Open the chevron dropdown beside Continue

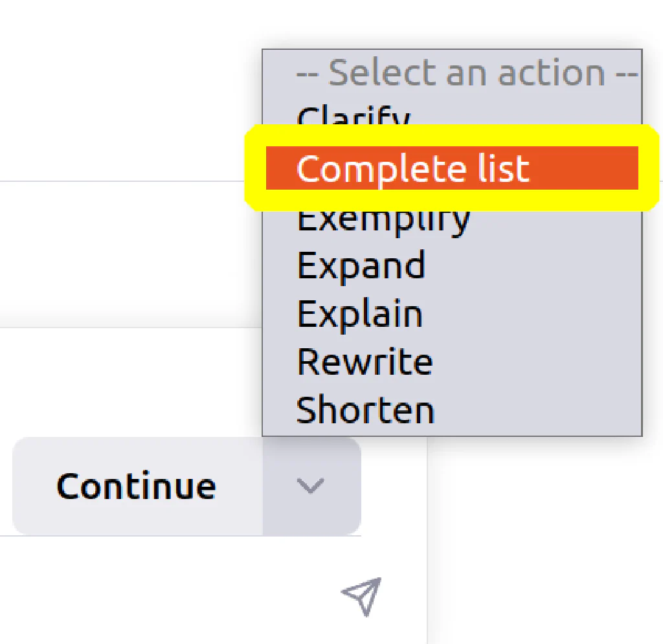311,486
